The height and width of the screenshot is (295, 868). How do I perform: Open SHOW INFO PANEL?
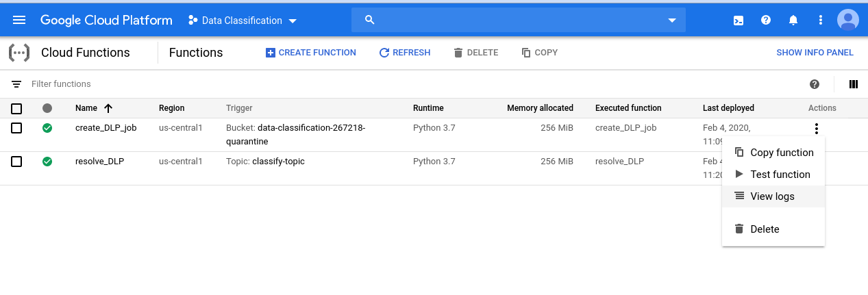click(815, 53)
